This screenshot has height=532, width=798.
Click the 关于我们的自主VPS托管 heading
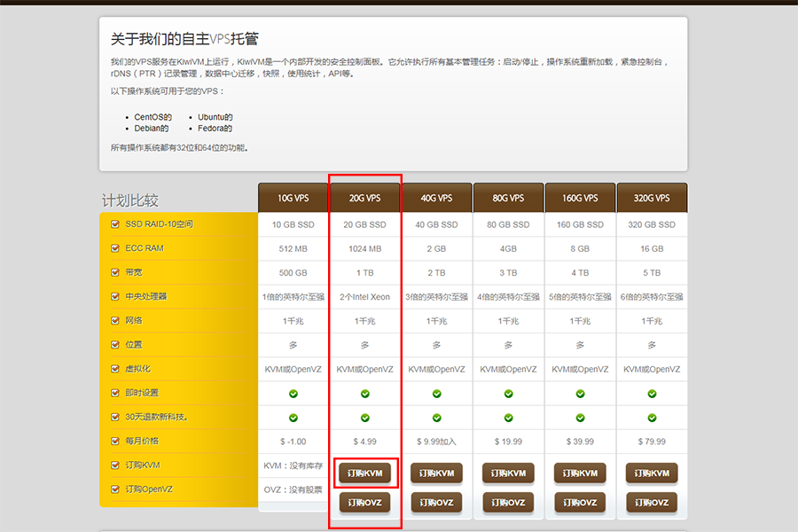(184, 39)
